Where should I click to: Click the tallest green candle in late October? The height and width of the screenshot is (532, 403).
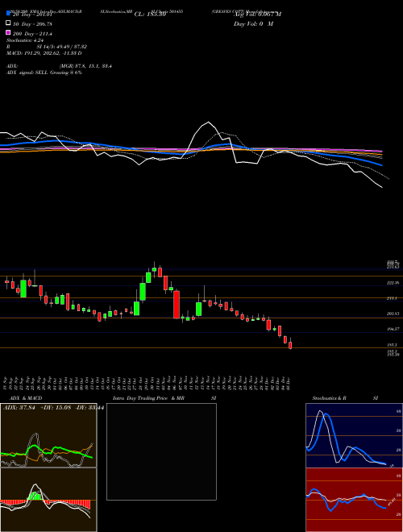pyautogui.click(x=143, y=292)
